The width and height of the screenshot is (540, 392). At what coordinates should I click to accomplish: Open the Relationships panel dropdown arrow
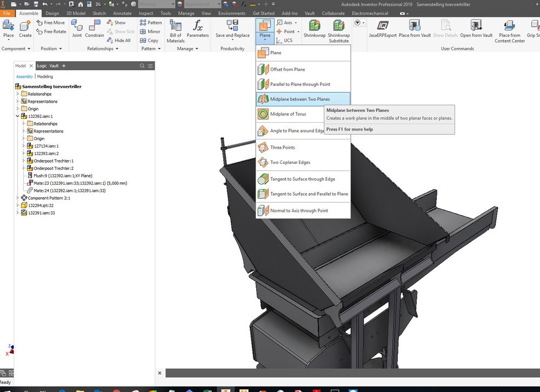pyautogui.click(x=117, y=49)
